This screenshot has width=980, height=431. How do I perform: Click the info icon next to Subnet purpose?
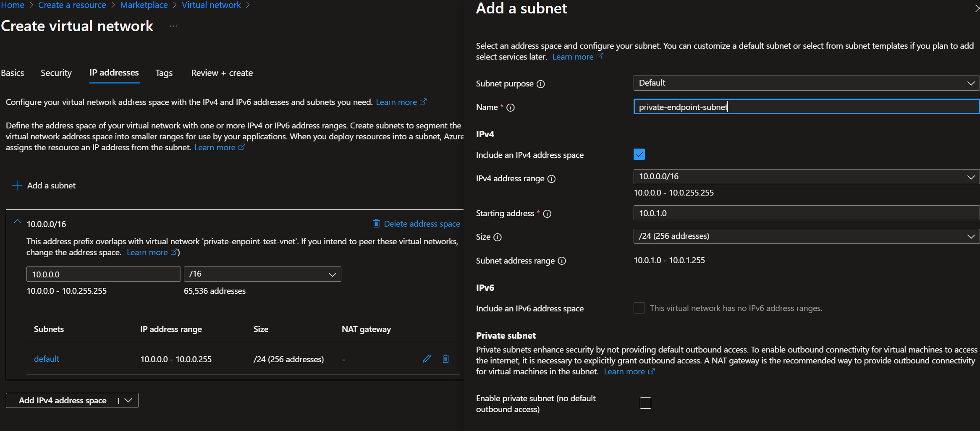(x=541, y=84)
